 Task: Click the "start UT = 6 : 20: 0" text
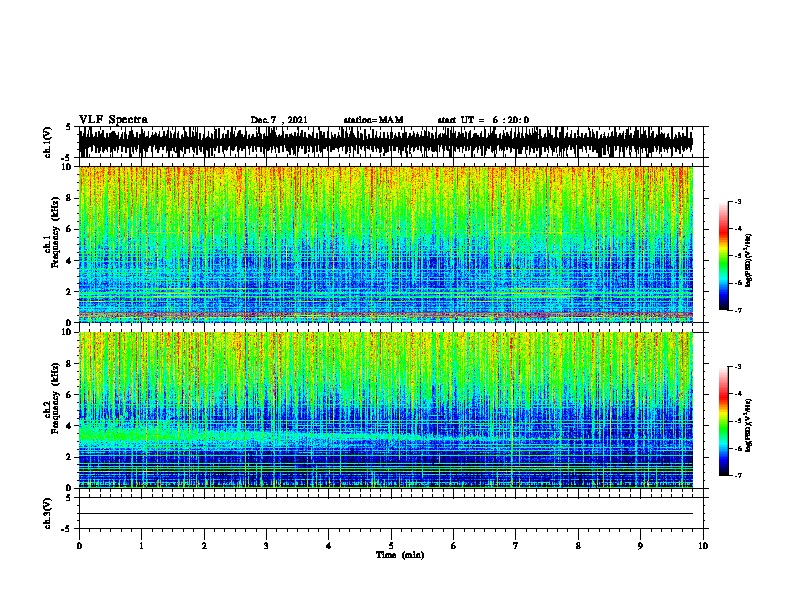pyautogui.click(x=483, y=120)
